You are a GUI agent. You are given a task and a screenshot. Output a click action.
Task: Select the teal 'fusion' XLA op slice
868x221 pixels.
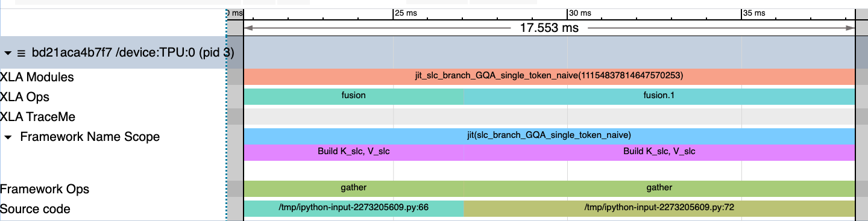click(x=354, y=96)
